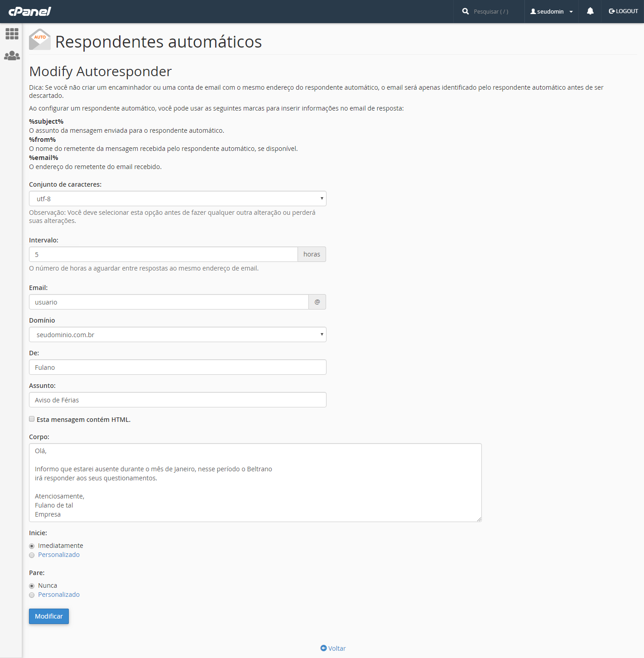Image resolution: width=644 pixels, height=658 pixels.
Task: Select Personalizado under Pare
Action: tap(32, 595)
